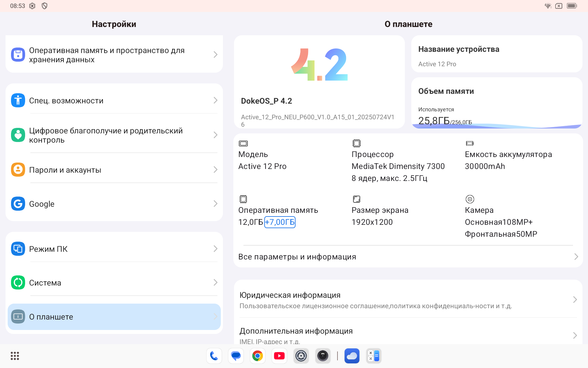The height and width of the screenshot is (368, 588).
Task: Expand Все параметры и информация chevron
Action: pos(576,257)
